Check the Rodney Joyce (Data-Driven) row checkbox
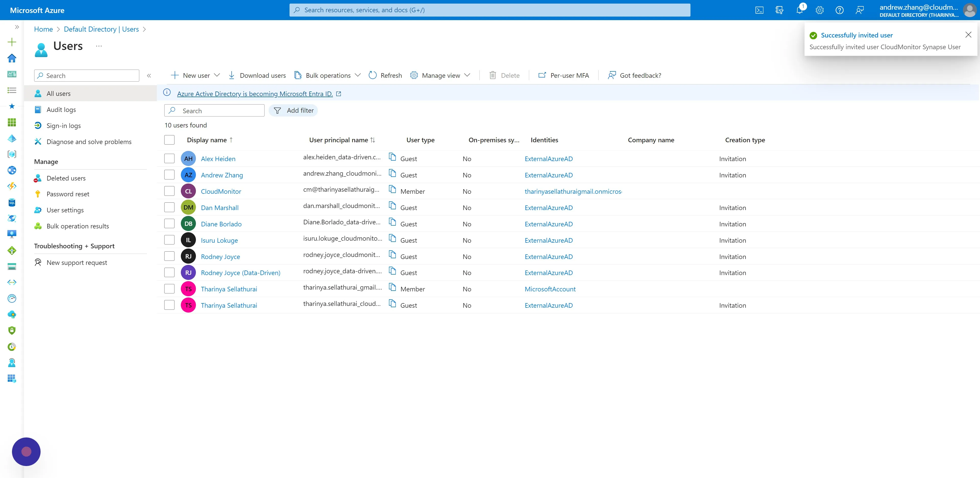Screen dimensions: 980x478 point(169,273)
